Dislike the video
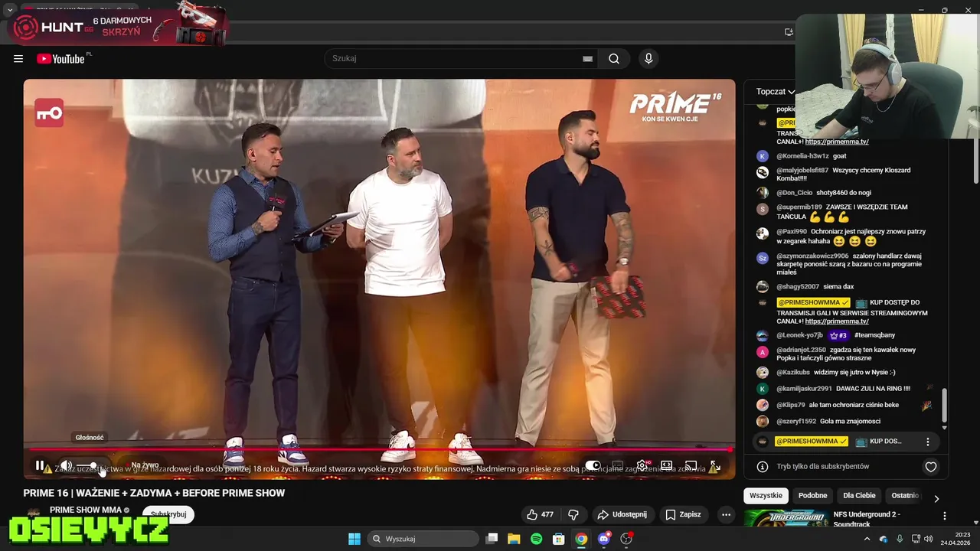The height and width of the screenshot is (551, 980). (x=573, y=515)
